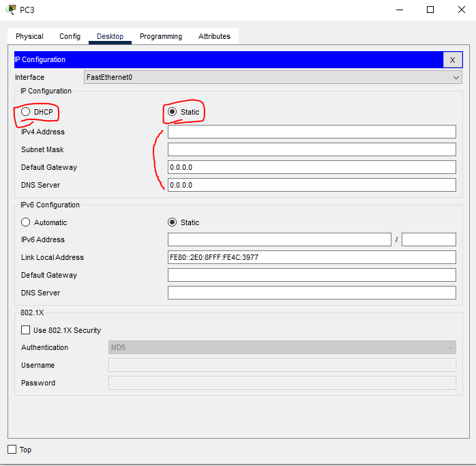Select the IPv4 Static radio button
The image size is (476, 466).
pyautogui.click(x=172, y=112)
